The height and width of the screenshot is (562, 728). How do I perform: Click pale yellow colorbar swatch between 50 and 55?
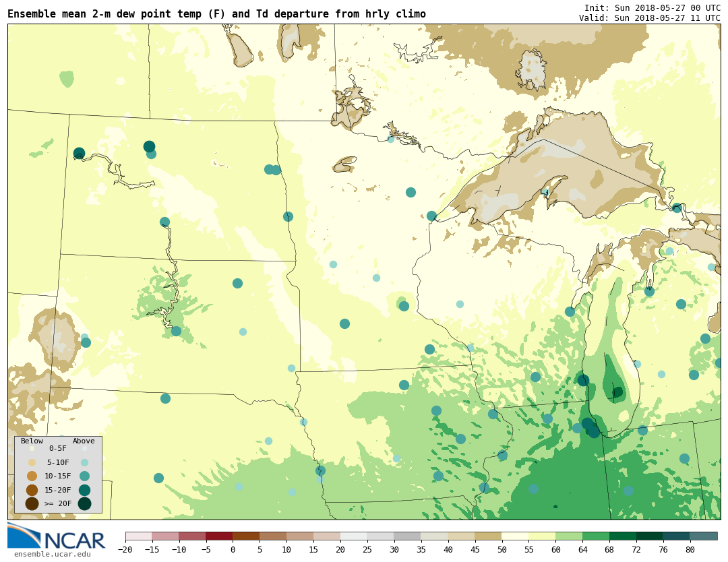pos(516,536)
